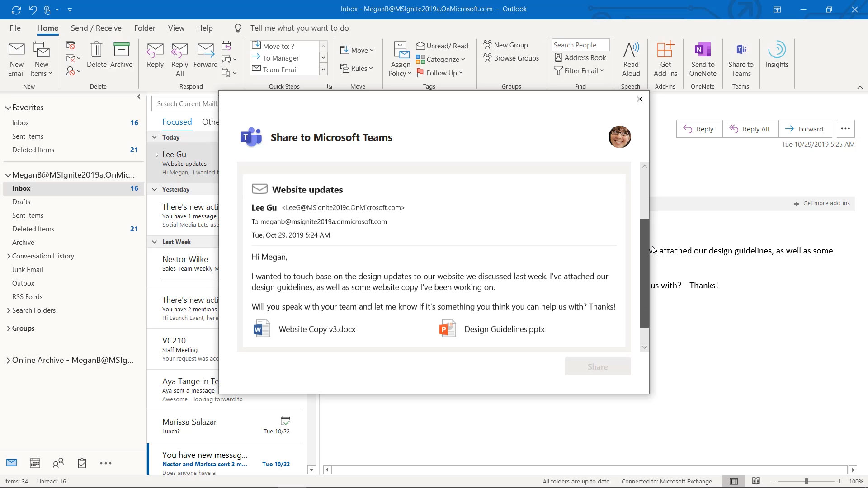Open the Folder ribbon tab

click(x=145, y=28)
